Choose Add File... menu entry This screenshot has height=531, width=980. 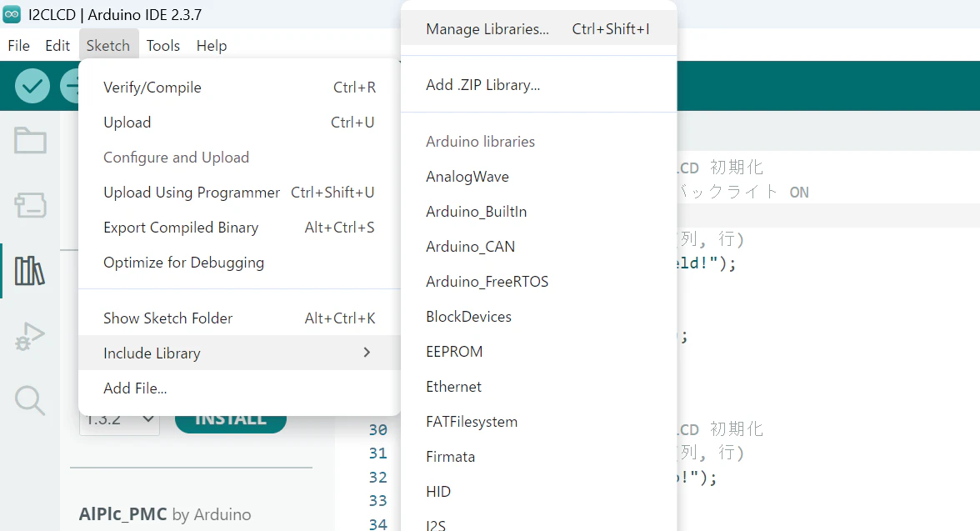[239, 388]
